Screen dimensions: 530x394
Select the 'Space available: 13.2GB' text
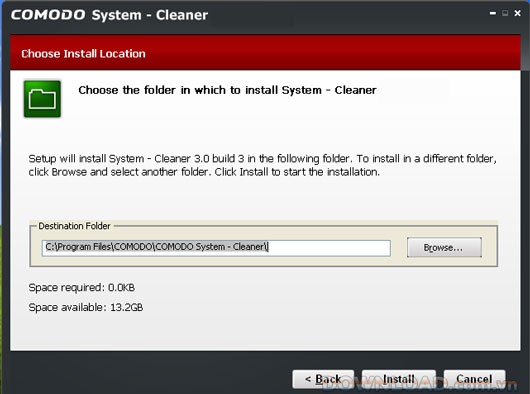(x=86, y=307)
